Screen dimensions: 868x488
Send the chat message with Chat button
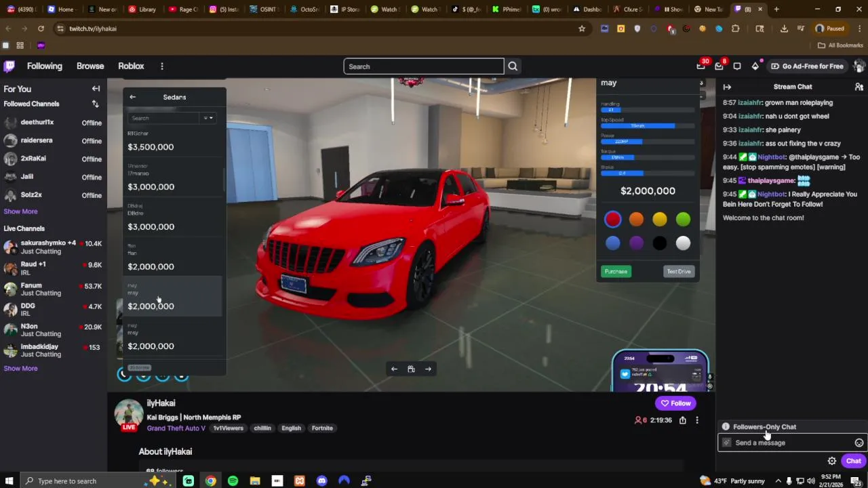(853, 461)
